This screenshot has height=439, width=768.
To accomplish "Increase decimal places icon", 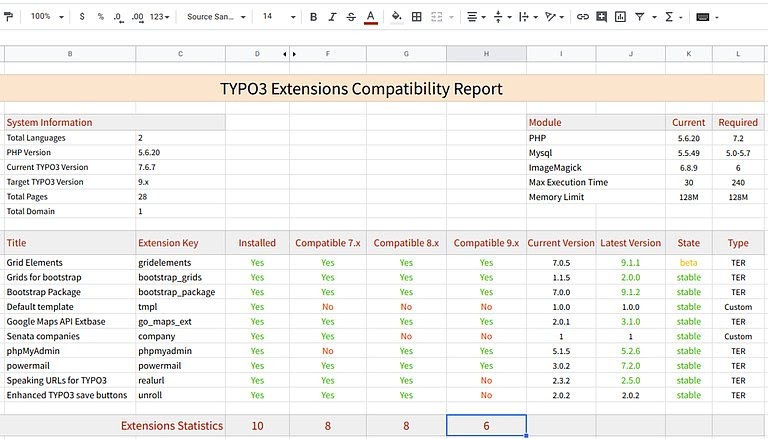I will coord(138,17).
